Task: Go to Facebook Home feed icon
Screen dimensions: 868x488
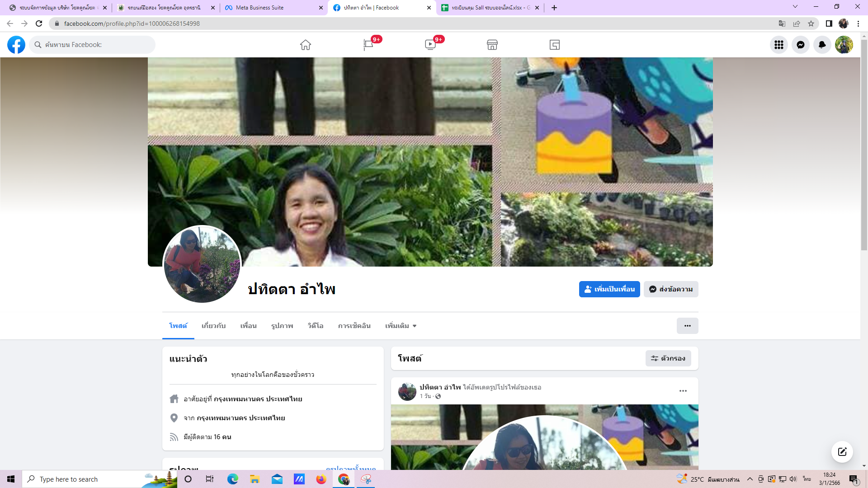Action: (306, 45)
